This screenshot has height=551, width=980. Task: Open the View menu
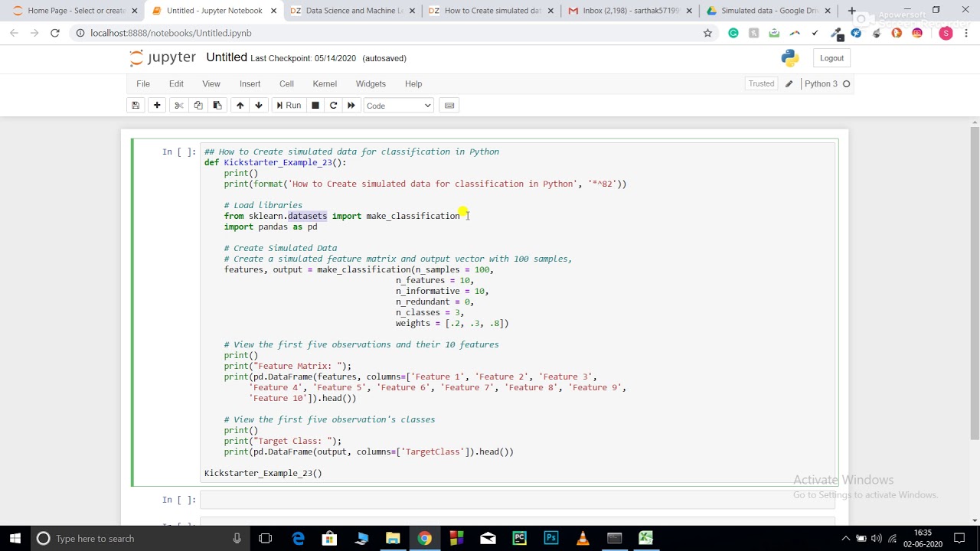coord(211,83)
